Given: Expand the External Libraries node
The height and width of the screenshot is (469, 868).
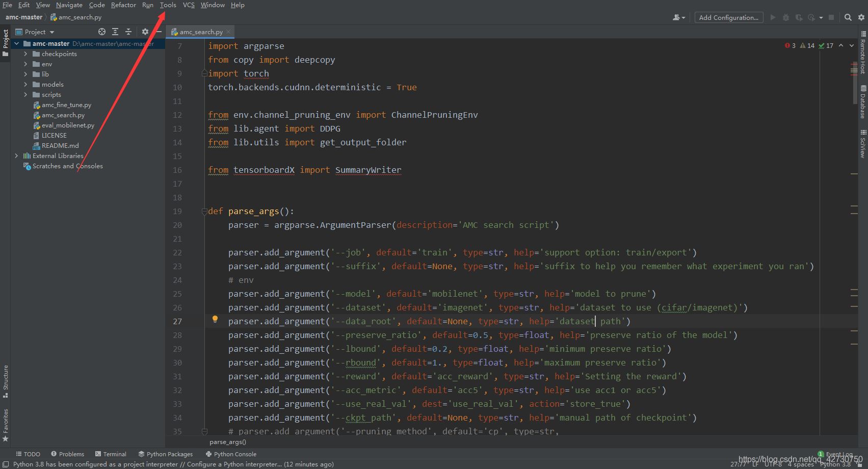Looking at the screenshot, I should click(x=16, y=156).
